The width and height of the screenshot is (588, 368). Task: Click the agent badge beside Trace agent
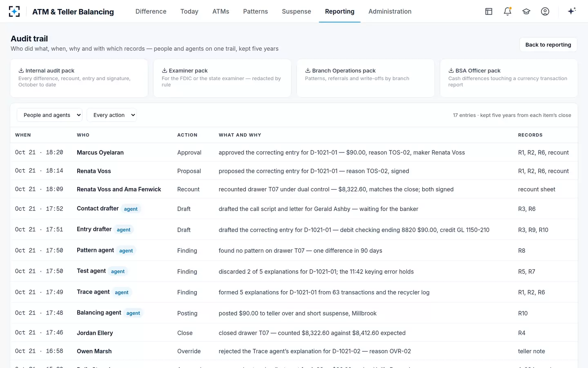coord(122,292)
